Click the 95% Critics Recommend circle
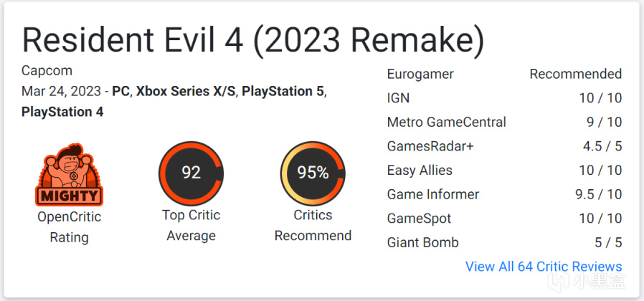The image size is (644, 301). click(313, 173)
